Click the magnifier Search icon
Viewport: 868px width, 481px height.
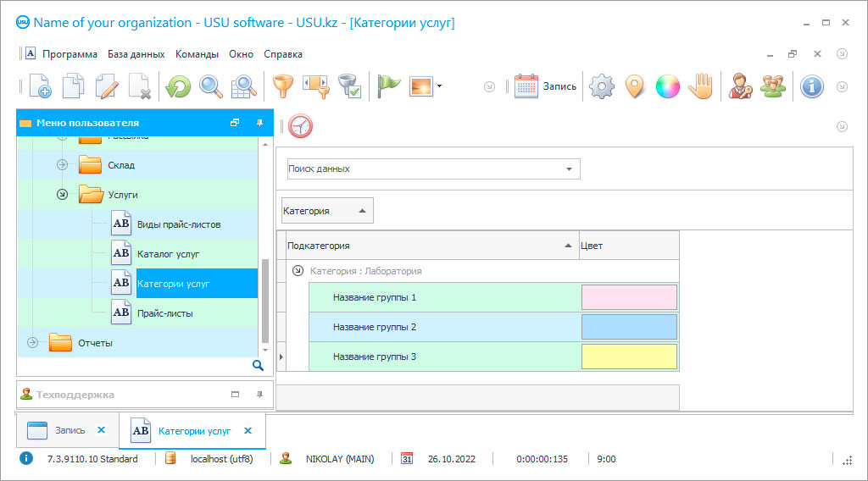(211, 86)
